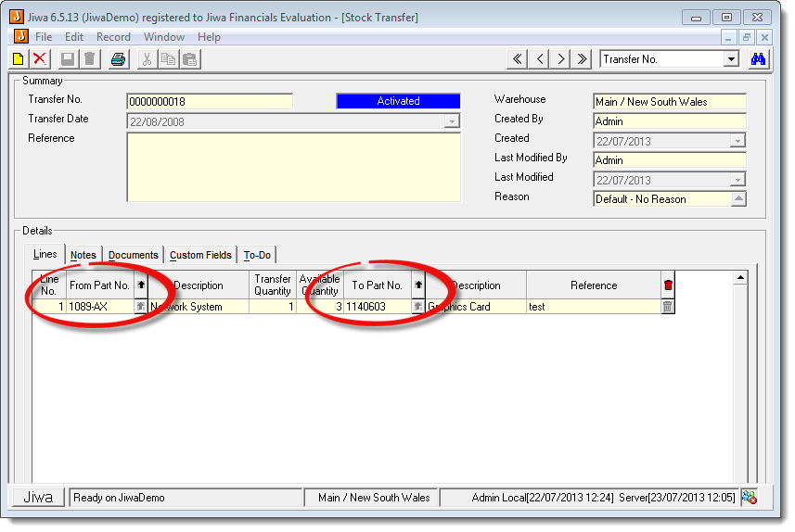Switch to the To-Do tab
Image resolution: width=795 pixels, height=532 pixels.
point(257,255)
